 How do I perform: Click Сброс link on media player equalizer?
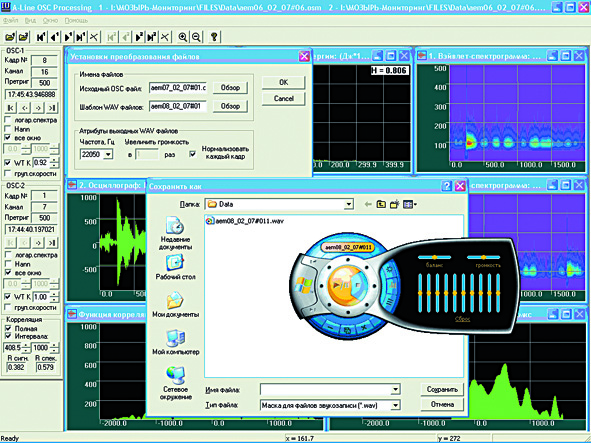click(462, 319)
